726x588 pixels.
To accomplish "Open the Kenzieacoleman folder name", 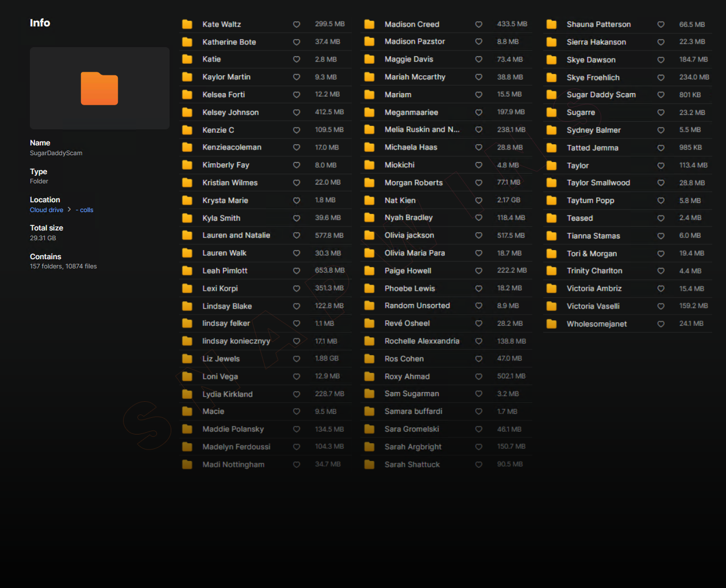I will 232,148.
